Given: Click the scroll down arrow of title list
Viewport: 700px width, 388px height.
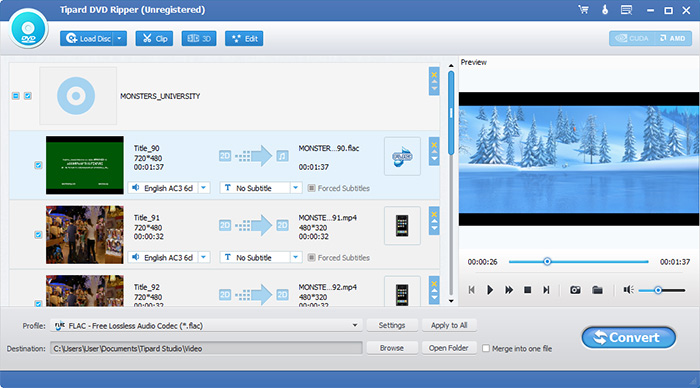Looking at the screenshot, I should 451,301.
